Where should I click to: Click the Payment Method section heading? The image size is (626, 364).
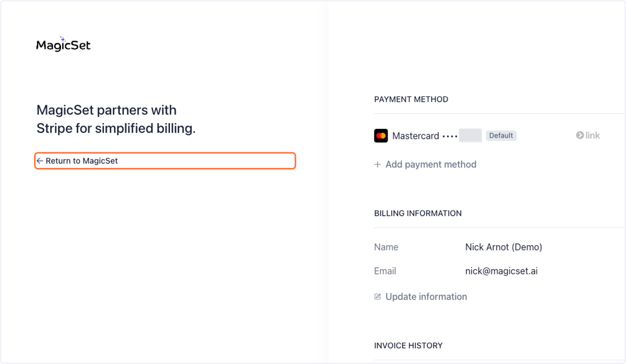pos(411,99)
